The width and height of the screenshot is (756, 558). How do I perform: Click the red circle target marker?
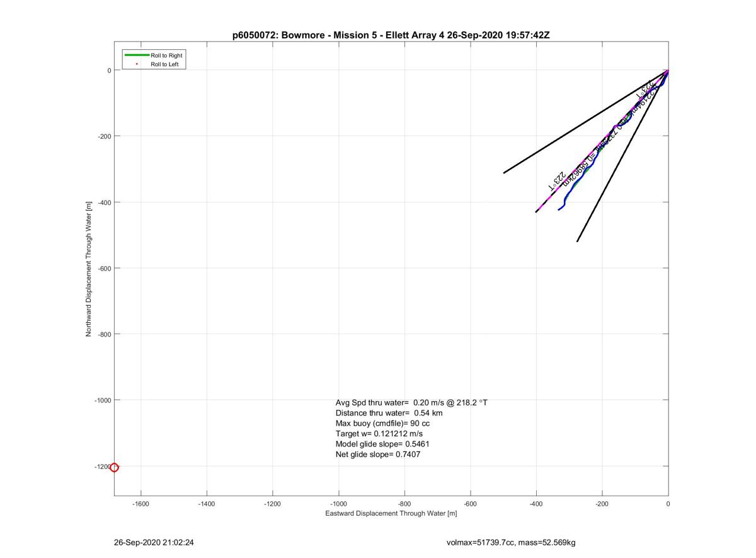[x=114, y=467]
